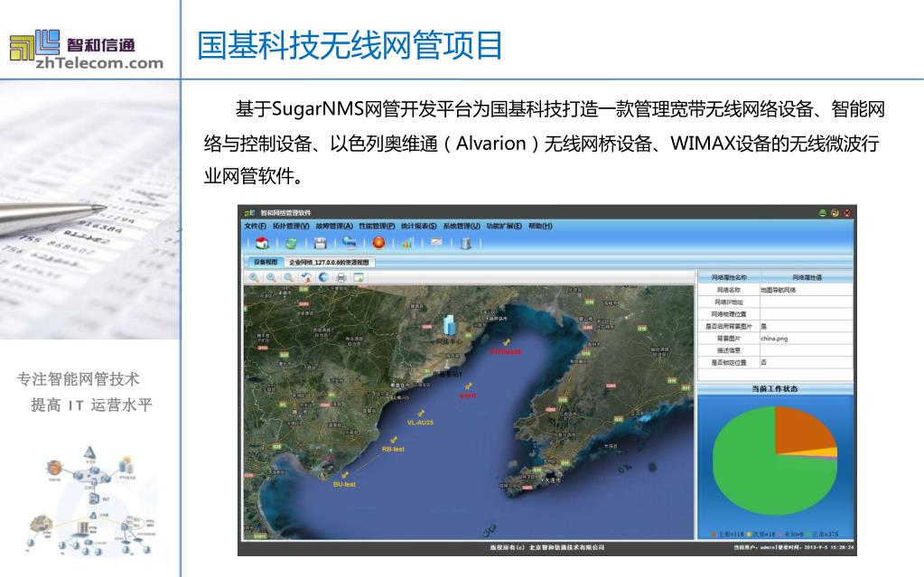Click the 描述信息 property label
The height and width of the screenshot is (577, 924).
(729, 350)
